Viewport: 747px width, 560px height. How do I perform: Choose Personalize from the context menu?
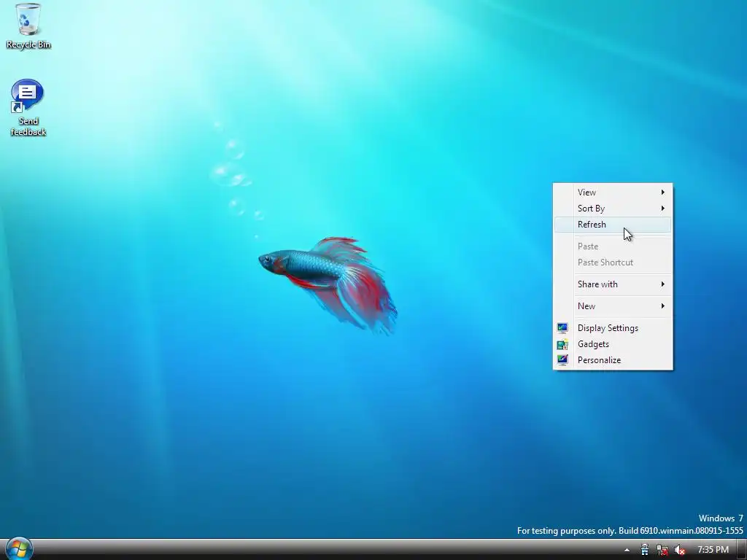(613, 360)
